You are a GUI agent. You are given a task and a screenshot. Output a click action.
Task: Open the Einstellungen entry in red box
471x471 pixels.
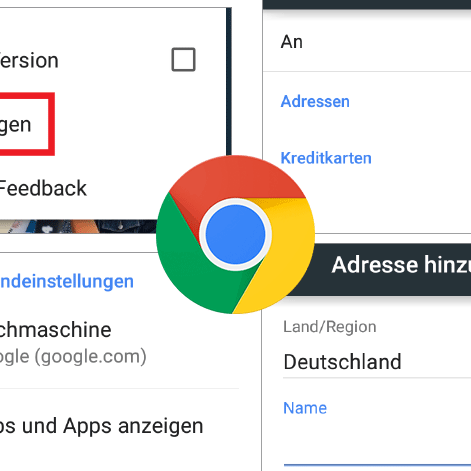15,124
